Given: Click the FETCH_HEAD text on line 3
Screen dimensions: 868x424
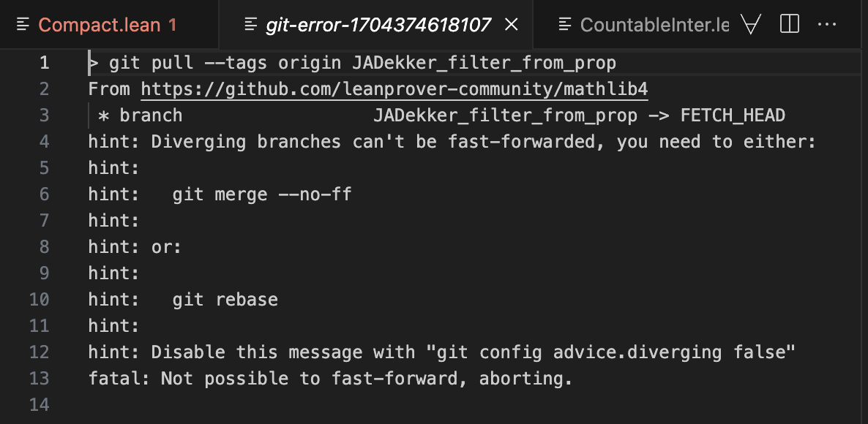Looking at the screenshot, I should 733,116.
